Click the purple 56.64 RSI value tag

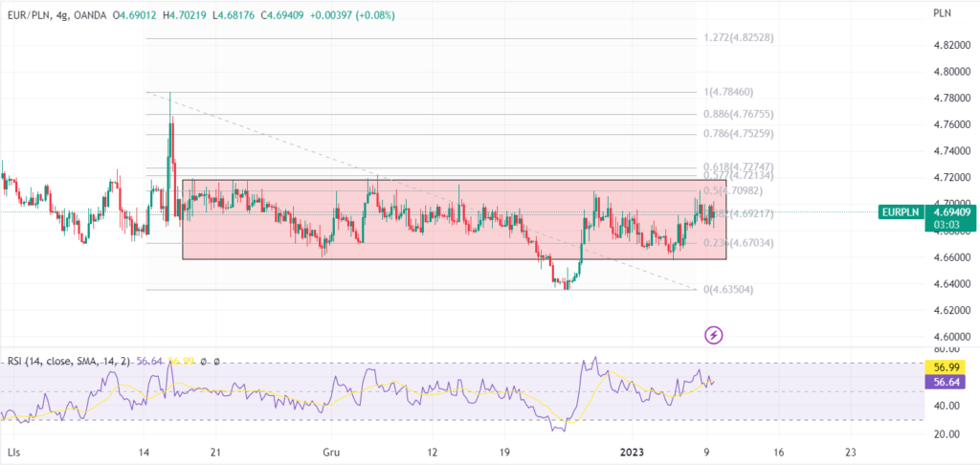(x=947, y=382)
